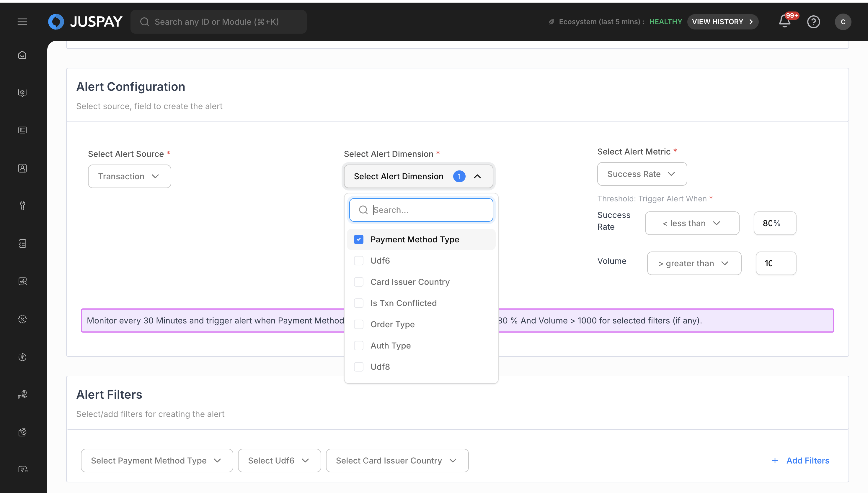The width and height of the screenshot is (868, 493).
Task: Click the Add Filters link
Action: 800,461
